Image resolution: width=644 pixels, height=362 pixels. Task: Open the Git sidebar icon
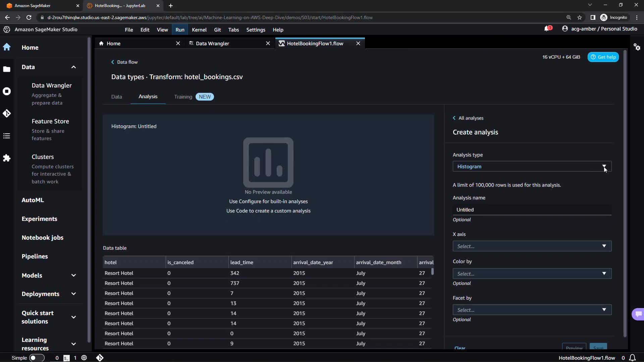coord(7,114)
